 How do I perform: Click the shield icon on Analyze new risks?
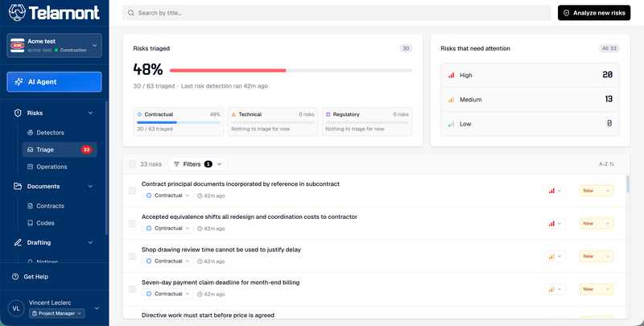567,13
